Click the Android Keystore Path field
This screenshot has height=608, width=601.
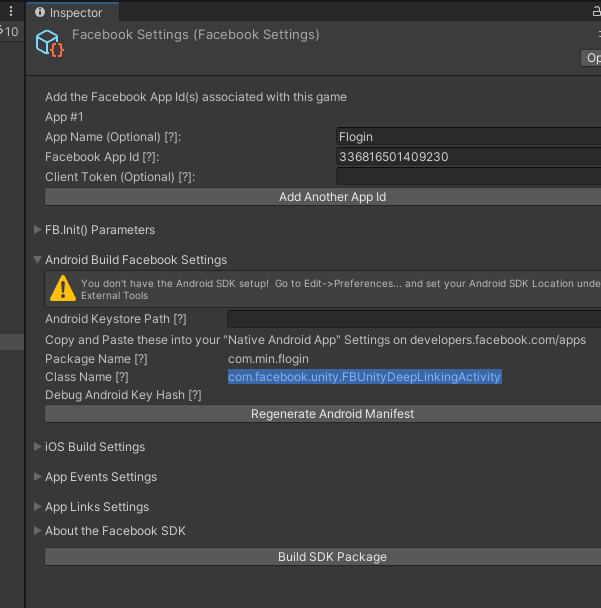tap(414, 319)
